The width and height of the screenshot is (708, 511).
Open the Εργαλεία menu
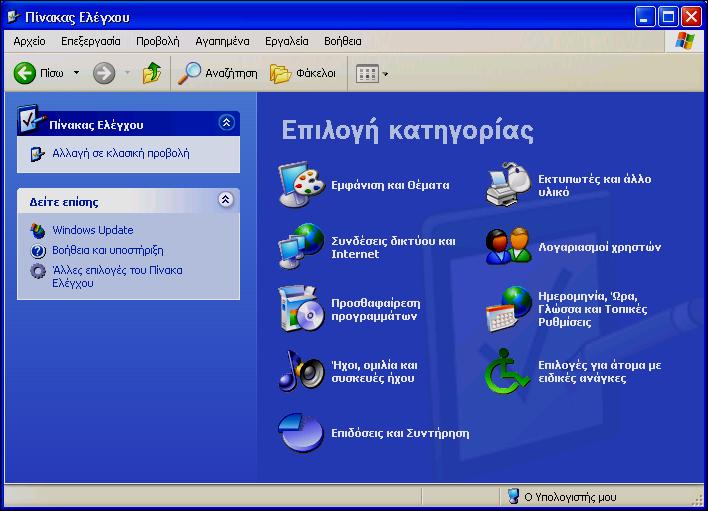287,42
